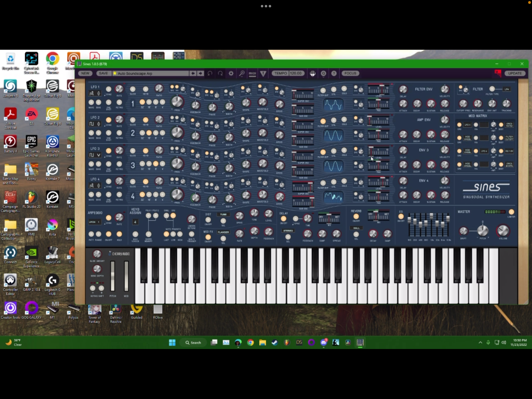The image size is (532, 399).
Task: Open the settings gear in Sines
Action: (231, 73)
